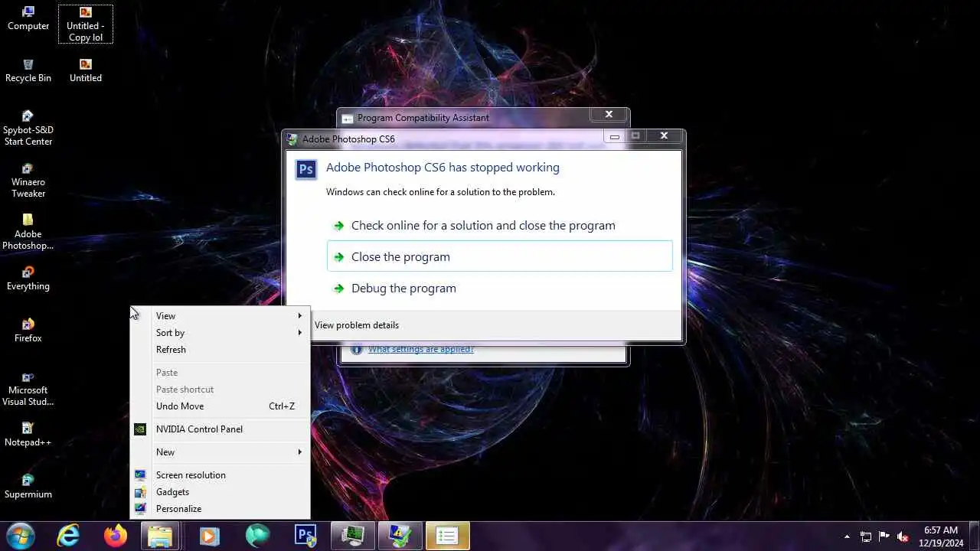
Task: Select the Microsoft Visual Studio shortcut
Action: click(28, 389)
